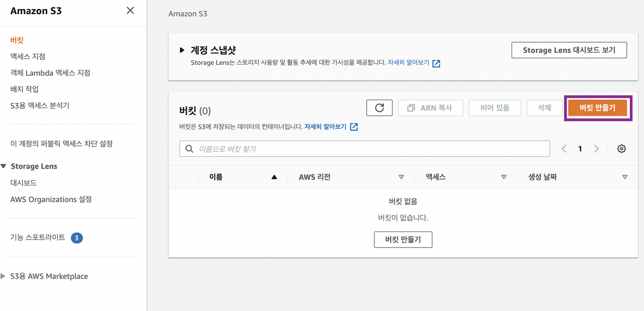This screenshot has height=311, width=644.
Task: Focus the 이름으로 버킷 찾기 search field
Action: pos(365,149)
